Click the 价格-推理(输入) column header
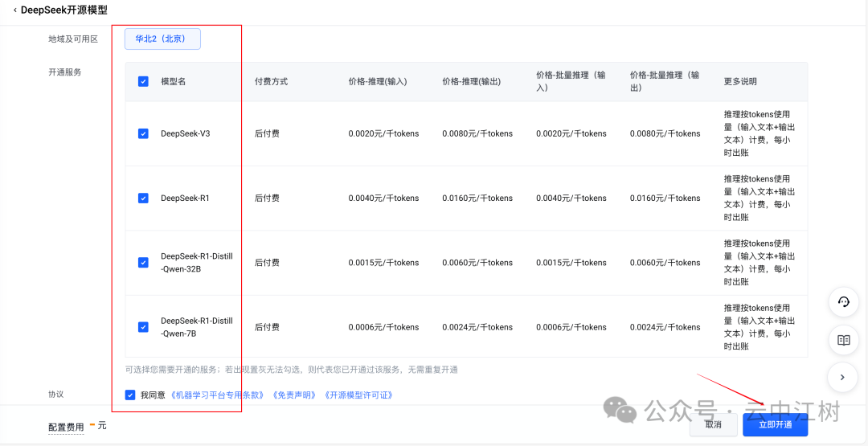Viewport: 868px width, 446px height. [378, 81]
